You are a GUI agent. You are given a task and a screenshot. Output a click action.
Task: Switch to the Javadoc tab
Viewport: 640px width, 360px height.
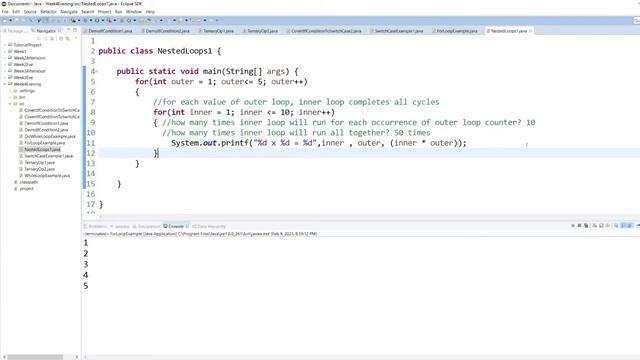[120, 226]
